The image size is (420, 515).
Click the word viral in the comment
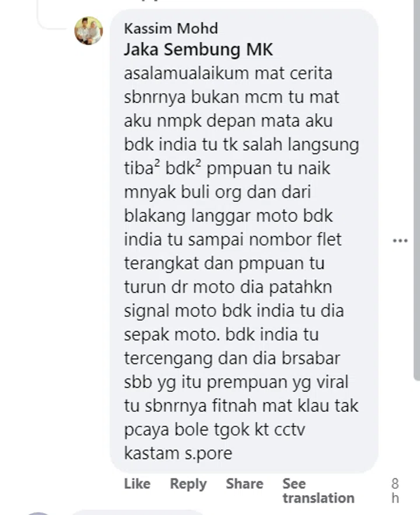[332, 382]
